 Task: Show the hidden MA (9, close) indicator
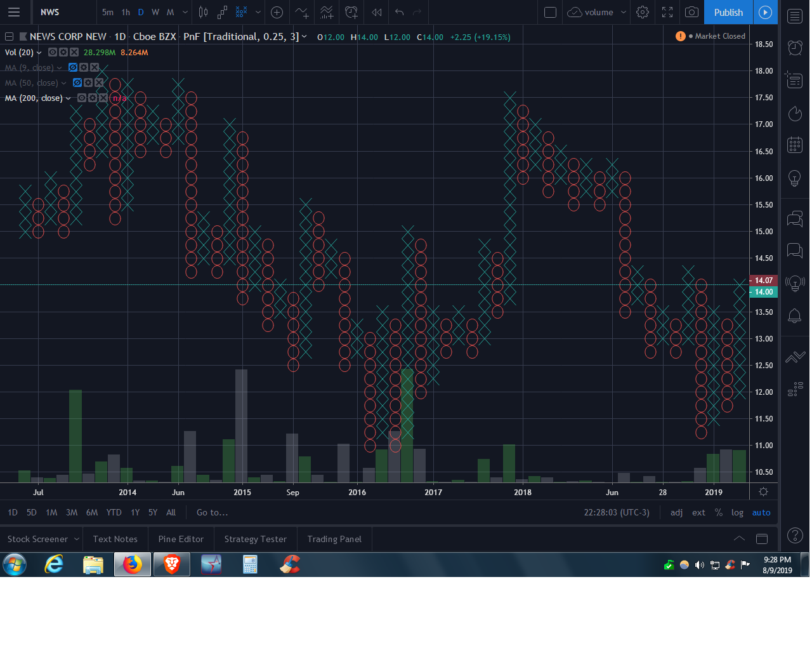pos(73,67)
